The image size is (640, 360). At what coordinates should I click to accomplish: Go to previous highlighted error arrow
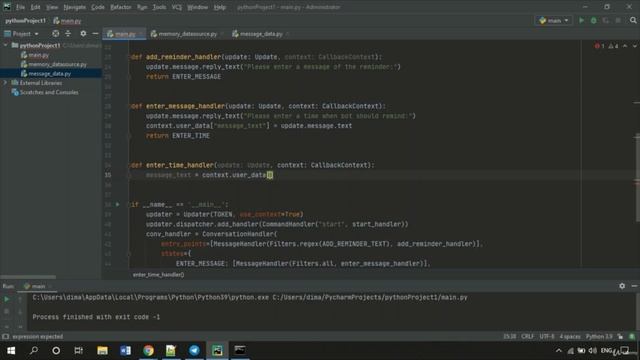tap(625, 46)
